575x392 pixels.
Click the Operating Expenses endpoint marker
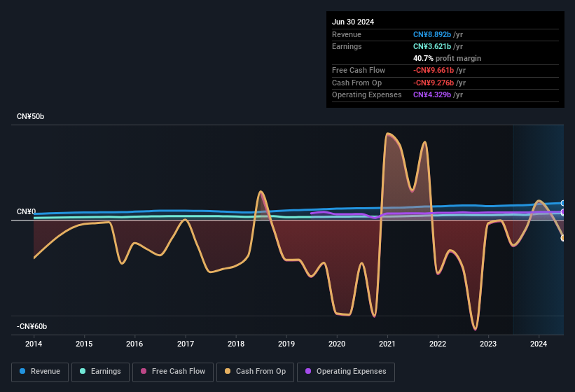tap(563, 212)
